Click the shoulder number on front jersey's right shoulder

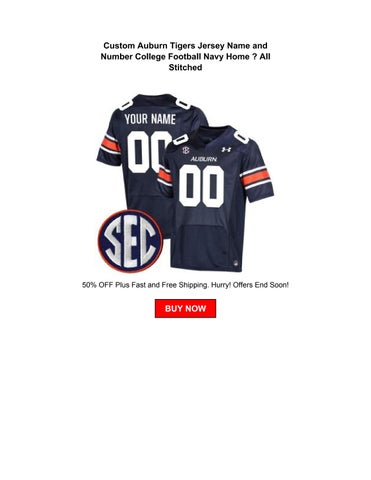(241, 137)
